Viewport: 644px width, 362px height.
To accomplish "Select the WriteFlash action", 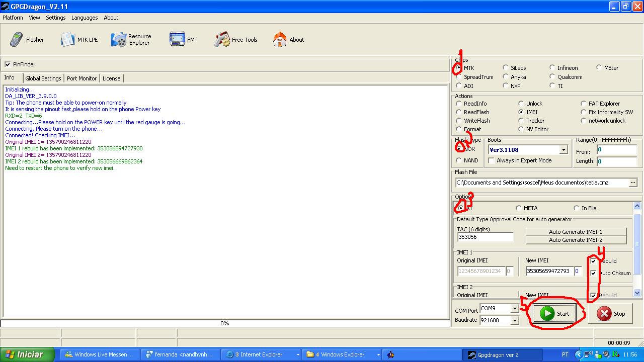I will point(458,121).
